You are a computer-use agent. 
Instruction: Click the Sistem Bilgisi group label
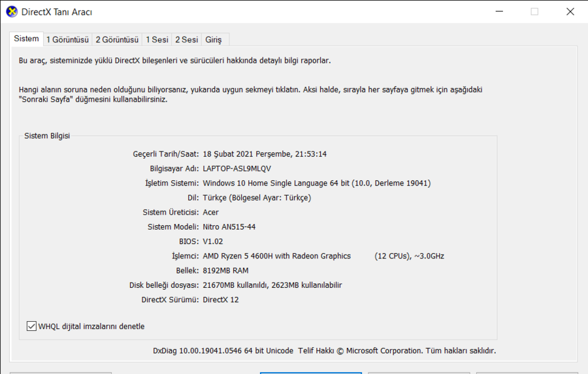coord(47,136)
